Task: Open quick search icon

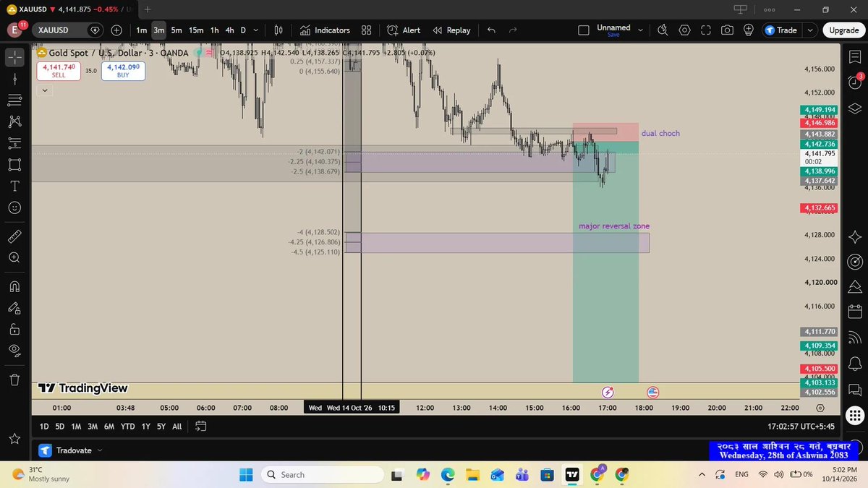Action: [x=663, y=30]
